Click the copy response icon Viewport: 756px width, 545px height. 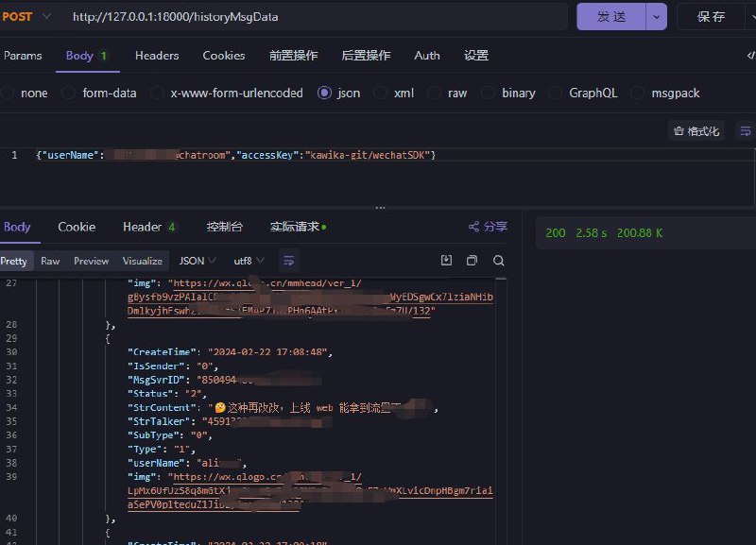[472, 261]
